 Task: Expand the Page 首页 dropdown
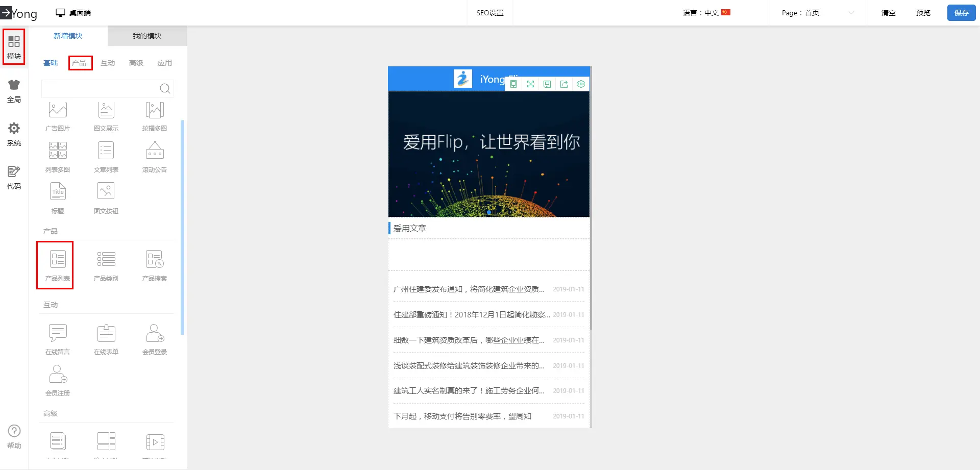(x=817, y=13)
